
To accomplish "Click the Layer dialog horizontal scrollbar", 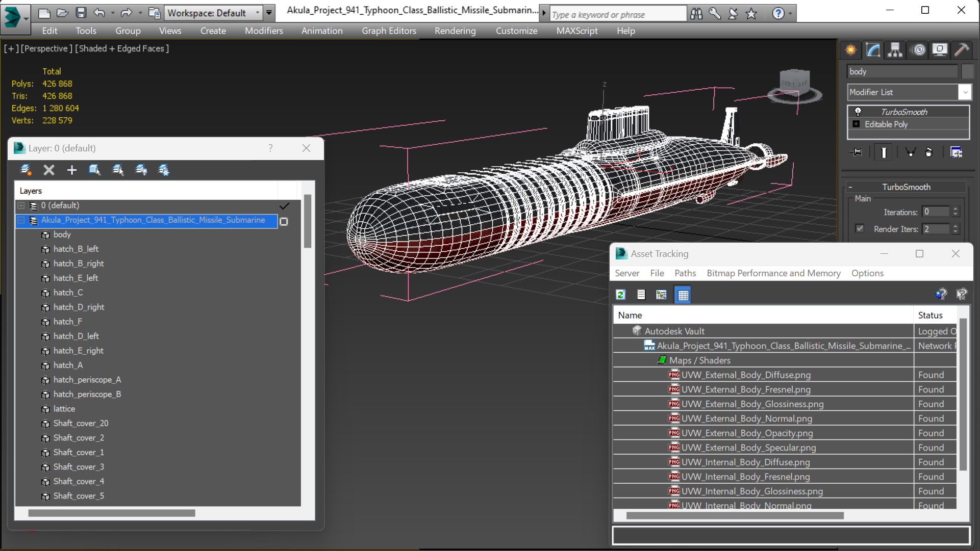I will click(112, 513).
